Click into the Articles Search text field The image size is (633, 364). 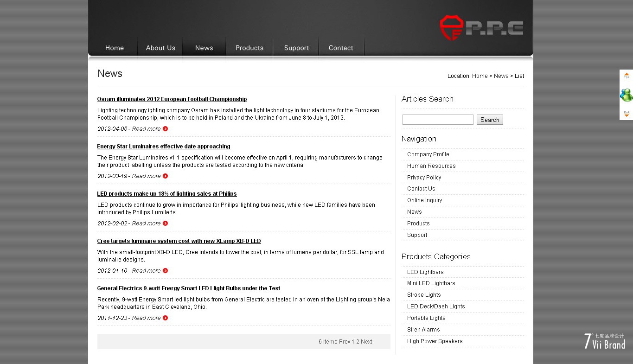[x=438, y=120]
